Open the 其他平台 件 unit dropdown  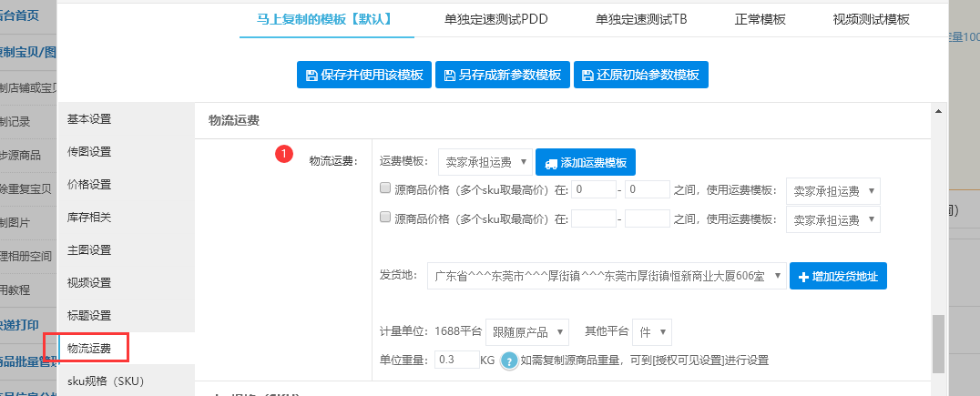pos(652,331)
